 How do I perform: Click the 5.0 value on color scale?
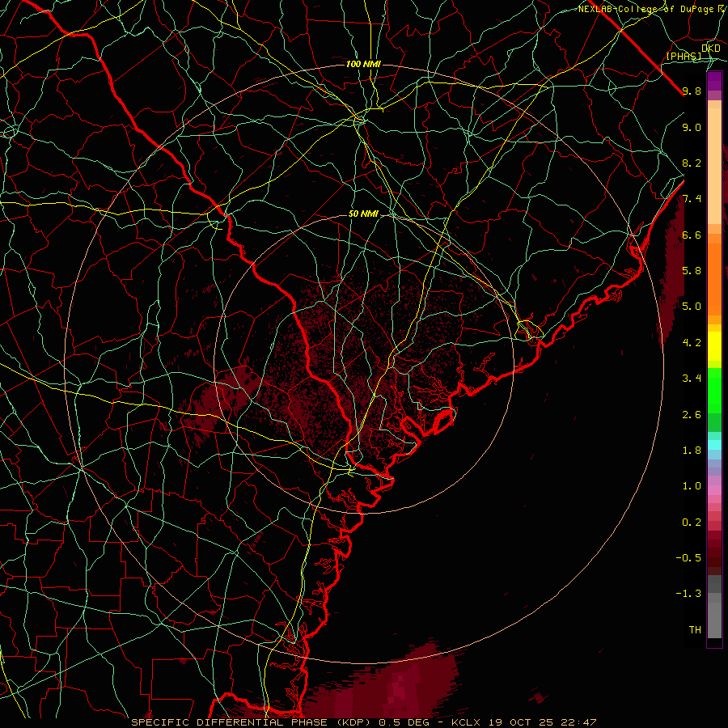pos(692,307)
